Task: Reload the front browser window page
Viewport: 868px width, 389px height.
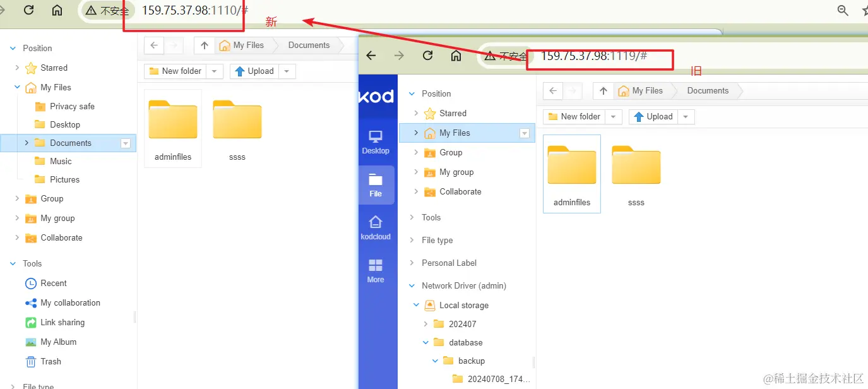Action: [x=427, y=56]
